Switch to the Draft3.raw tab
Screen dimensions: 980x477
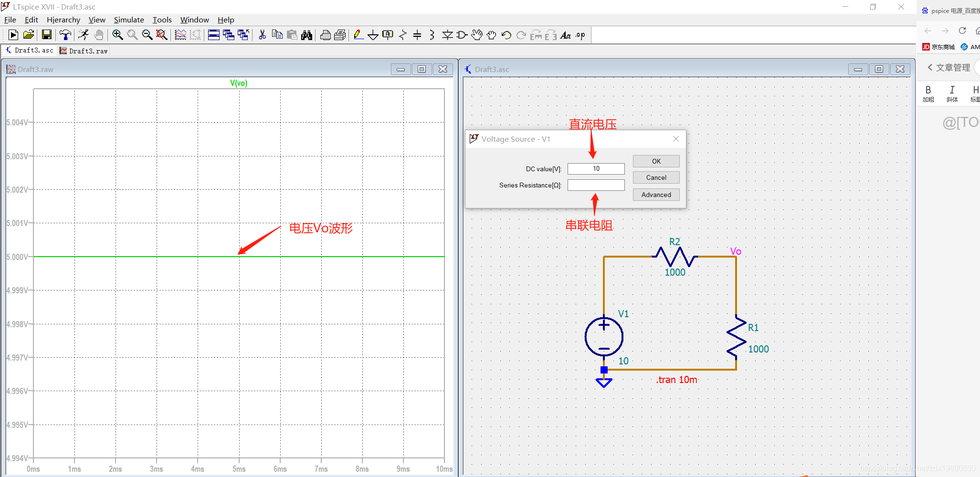coord(84,51)
